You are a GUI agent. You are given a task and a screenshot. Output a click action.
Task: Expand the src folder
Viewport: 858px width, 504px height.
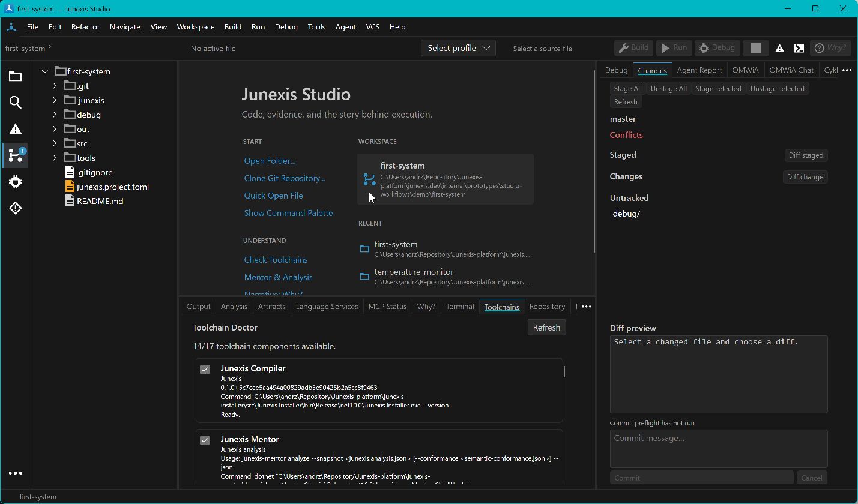[55, 143]
